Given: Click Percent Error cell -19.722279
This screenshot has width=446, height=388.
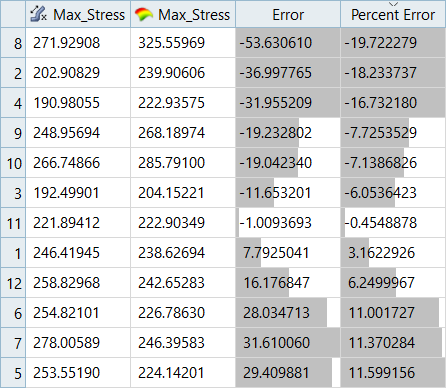Looking at the screenshot, I should point(393,43).
